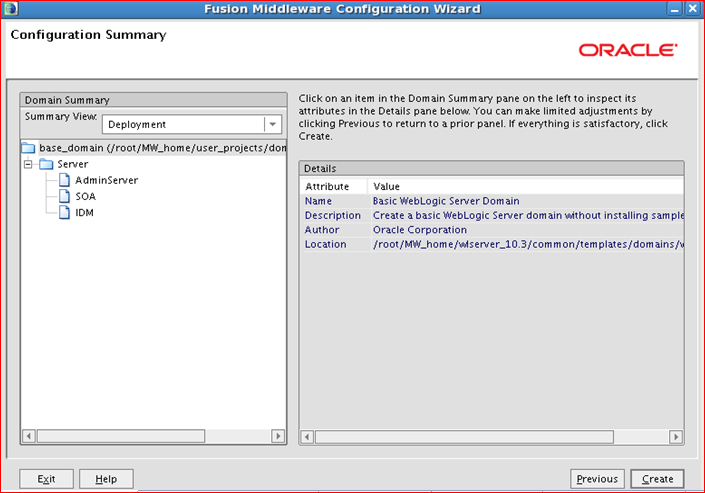Click the Location attribute cell
Image resolution: width=705 pixels, height=493 pixels.
point(336,244)
